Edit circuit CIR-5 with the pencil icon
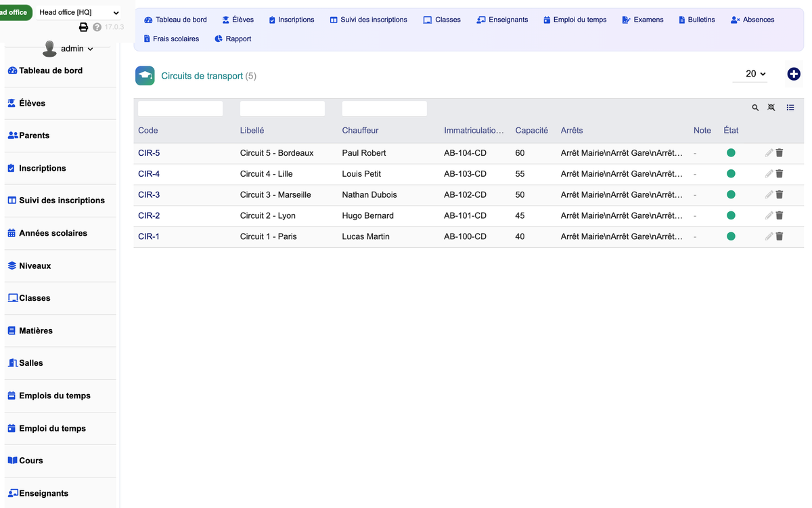Image resolution: width=812 pixels, height=508 pixels. coord(769,153)
